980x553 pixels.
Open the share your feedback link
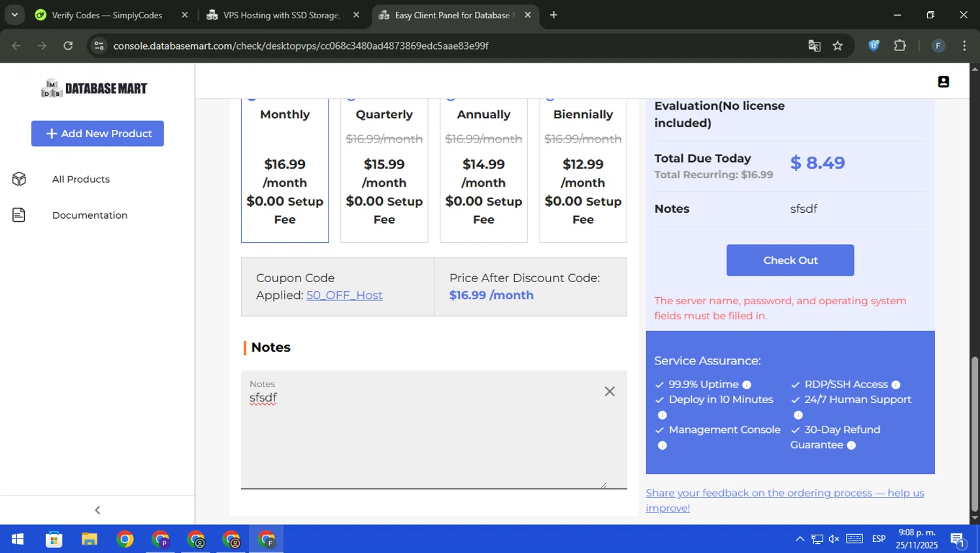785,500
